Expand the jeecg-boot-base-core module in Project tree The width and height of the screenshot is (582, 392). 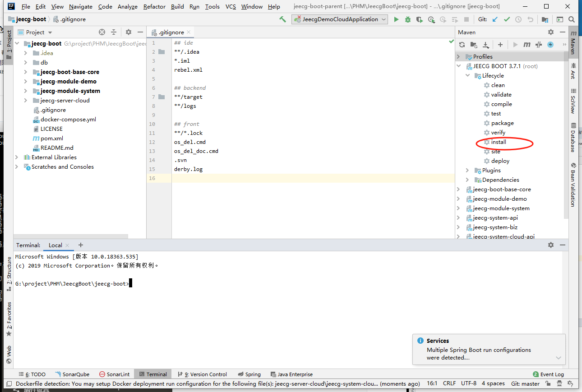point(26,72)
